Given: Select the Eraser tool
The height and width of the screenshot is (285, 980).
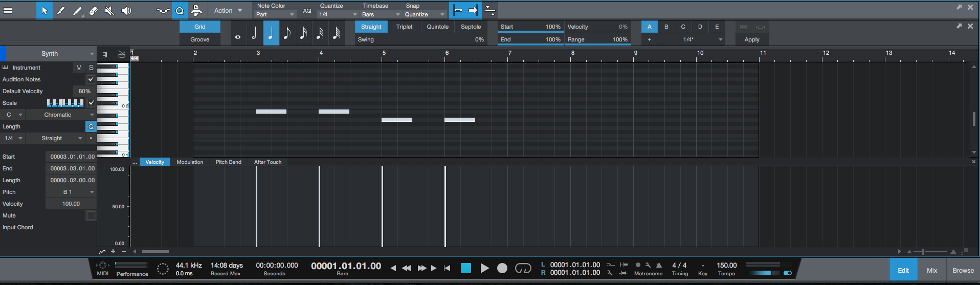Looking at the screenshot, I should click(93, 11).
